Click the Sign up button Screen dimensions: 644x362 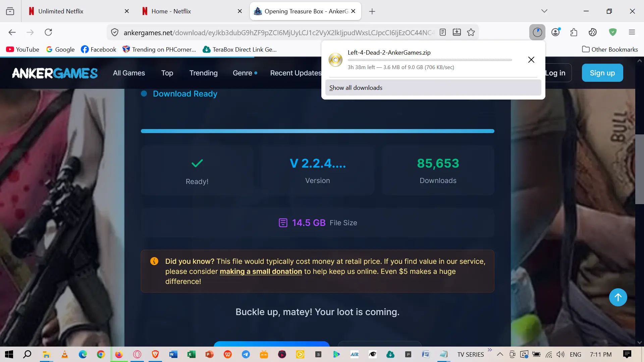[x=602, y=73]
